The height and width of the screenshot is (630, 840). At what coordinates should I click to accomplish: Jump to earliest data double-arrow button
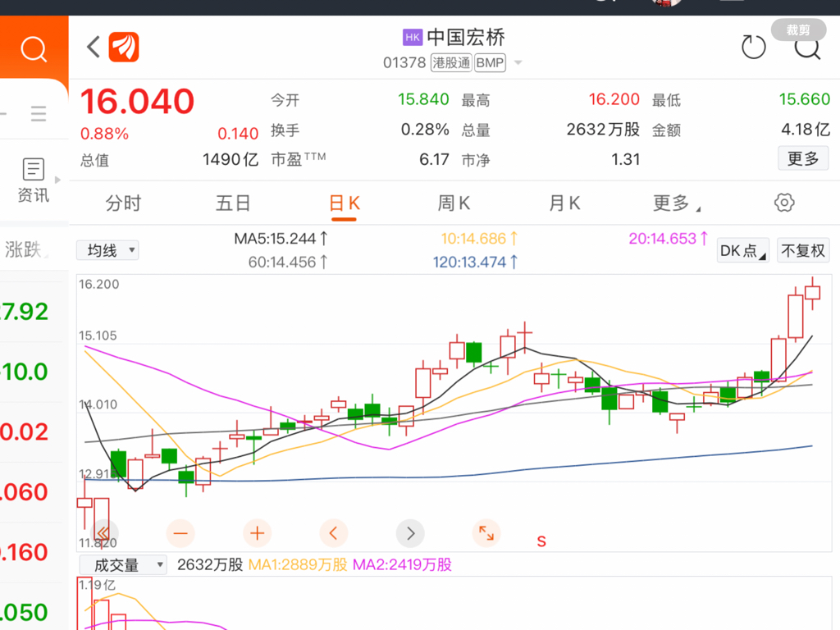(104, 533)
